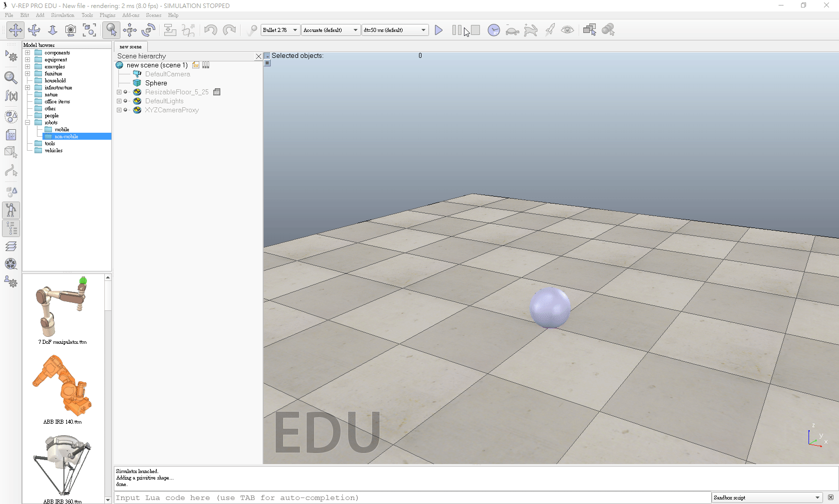The width and height of the screenshot is (839, 504).
Task: Activate object/item rotate tool
Action: click(148, 30)
